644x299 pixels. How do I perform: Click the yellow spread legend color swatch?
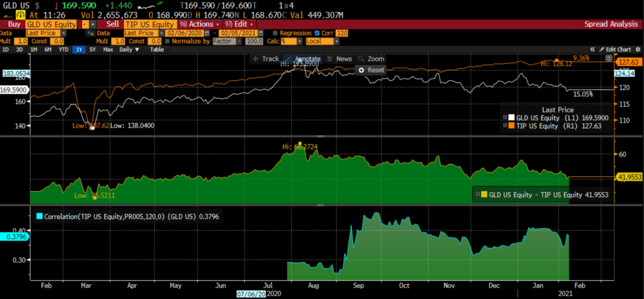[484, 193]
